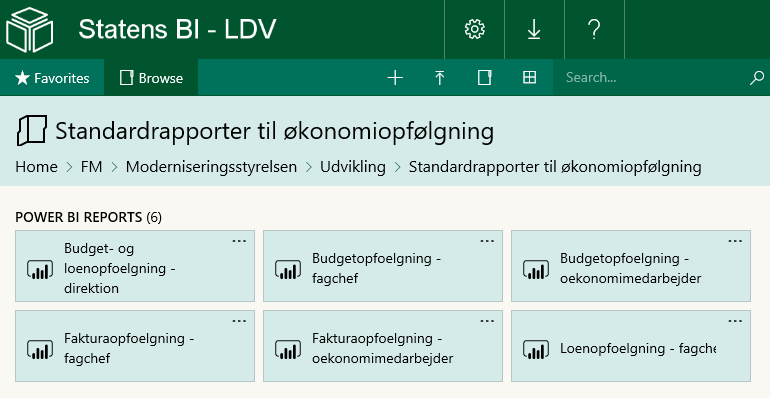770x398 pixels.
Task: Click the Udvikling breadcrumb link
Action: [x=353, y=167]
